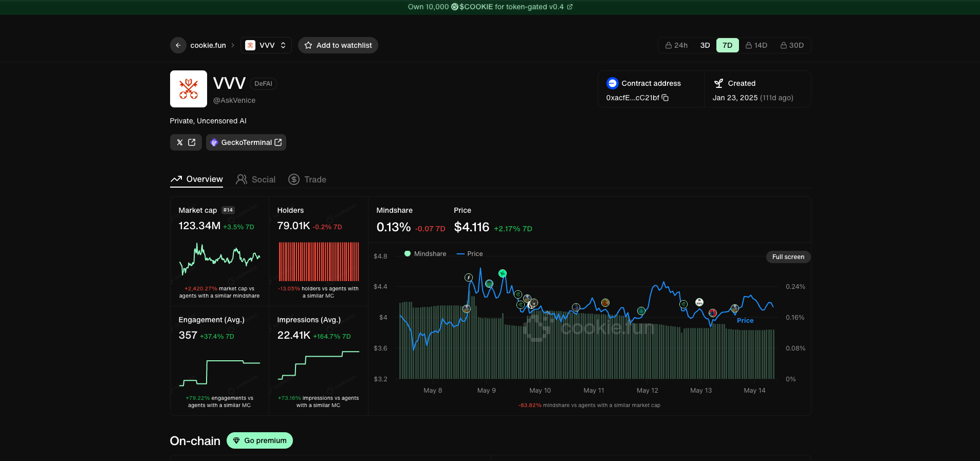Click the GeckoTerminal gecko logo
The width and height of the screenshot is (980, 461).
tap(214, 143)
